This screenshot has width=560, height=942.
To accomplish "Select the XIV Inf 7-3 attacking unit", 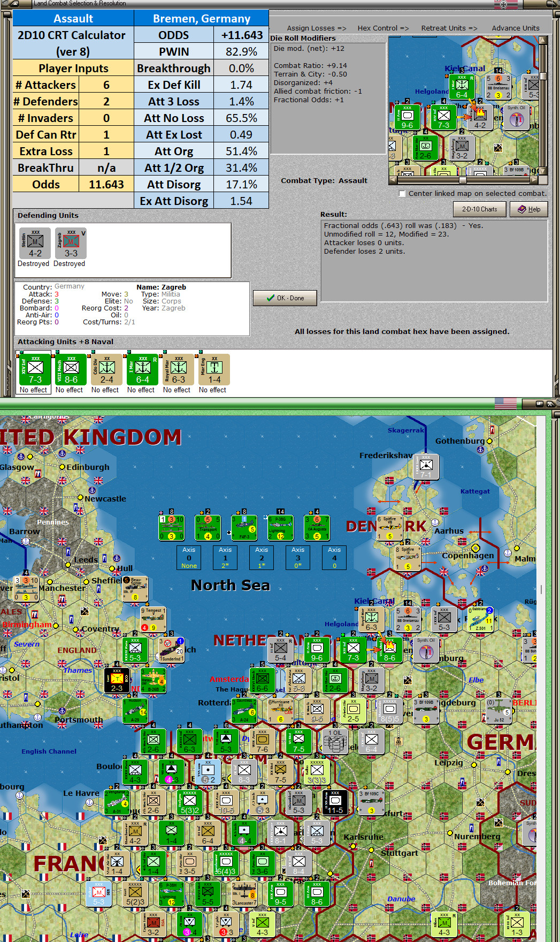I will [x=35, y=369].
